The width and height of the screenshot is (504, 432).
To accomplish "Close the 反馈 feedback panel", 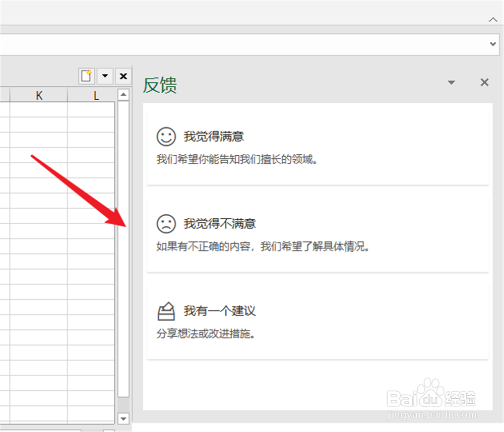I will coord(484,83).
